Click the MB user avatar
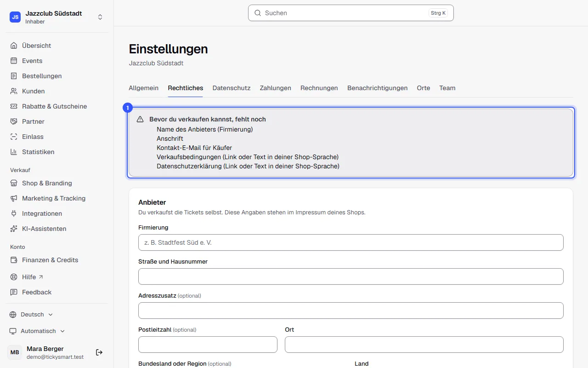The width and height of the screenshot is (588, 368). (15, 352)
